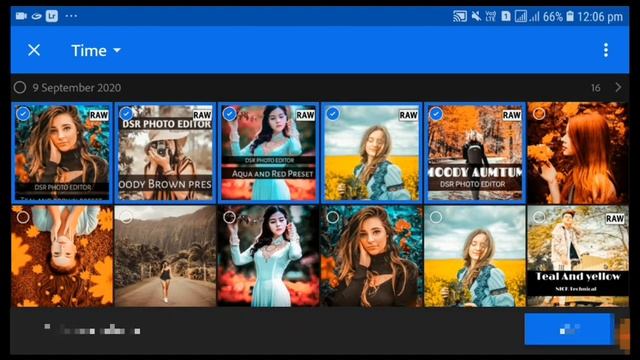Tap the blue Add button at bottom right
The image size is (640, 360).
tap(569, 329)
